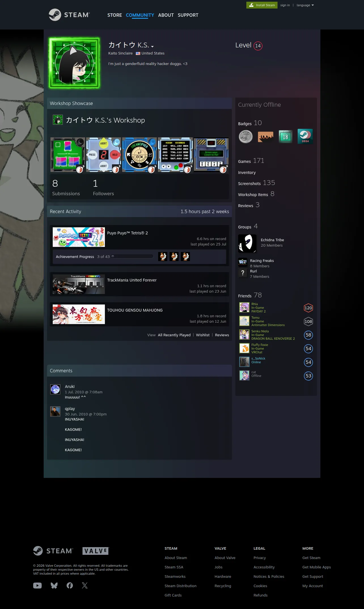Open the Facebook icon in the footer
The height and width of the screenshot is (609, 364).
70,585
